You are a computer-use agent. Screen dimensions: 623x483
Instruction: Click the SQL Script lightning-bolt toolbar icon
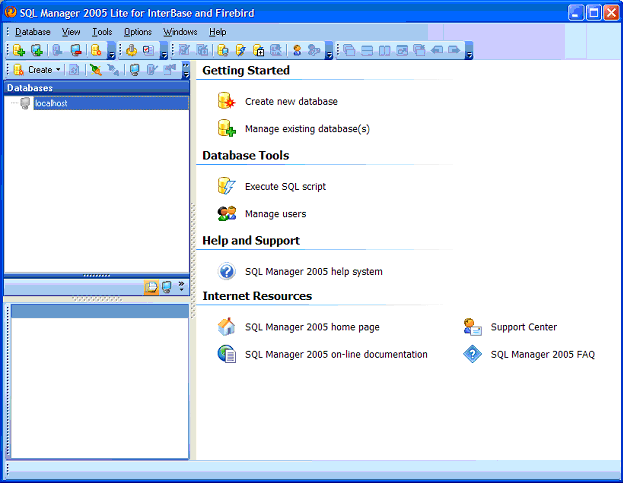tap(240, 50)
